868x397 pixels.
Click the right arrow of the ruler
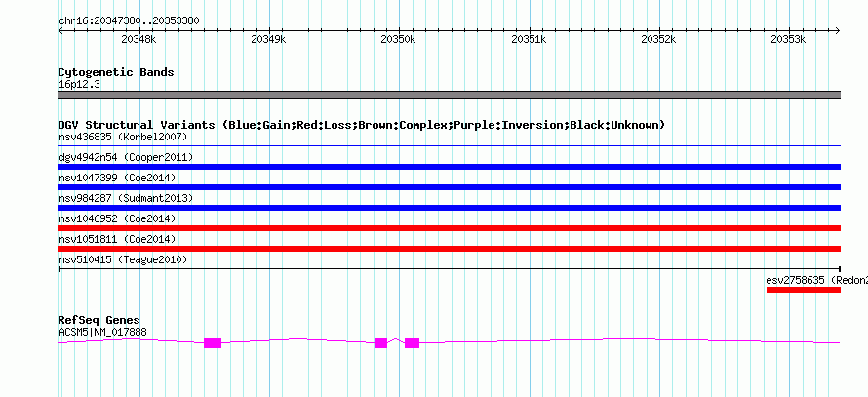[x=838, y=31]
